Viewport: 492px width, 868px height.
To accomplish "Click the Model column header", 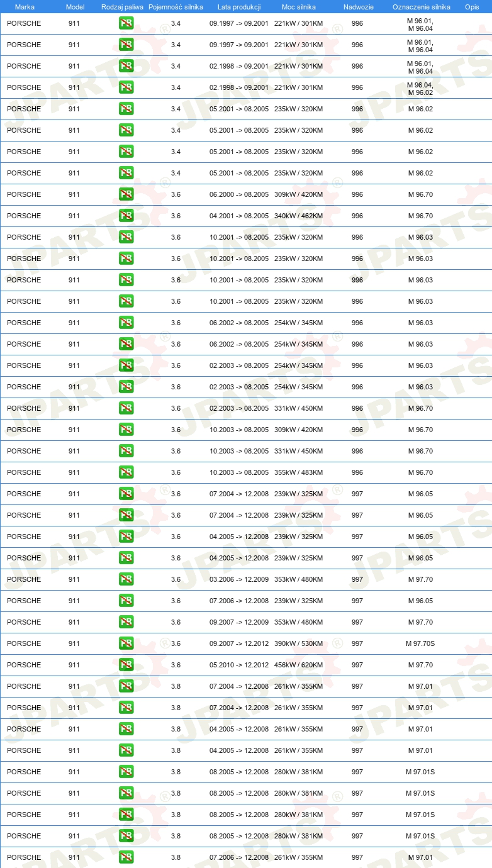I will pos(75,7).
